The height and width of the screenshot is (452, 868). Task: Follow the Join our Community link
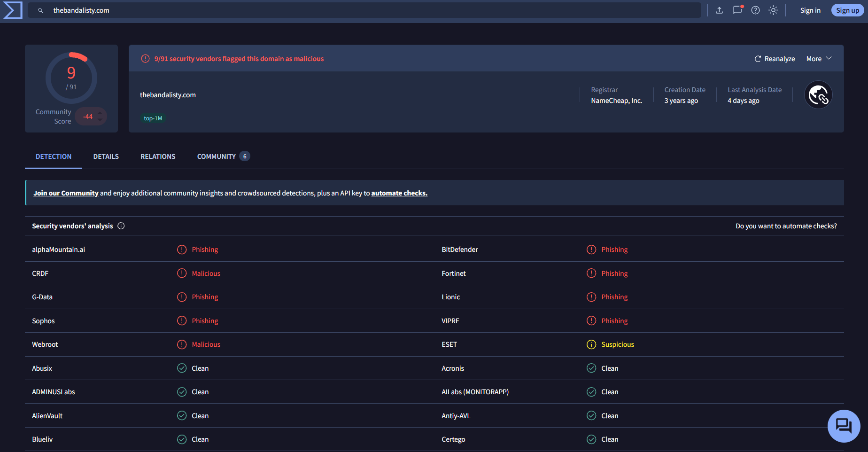click(66, 193)
